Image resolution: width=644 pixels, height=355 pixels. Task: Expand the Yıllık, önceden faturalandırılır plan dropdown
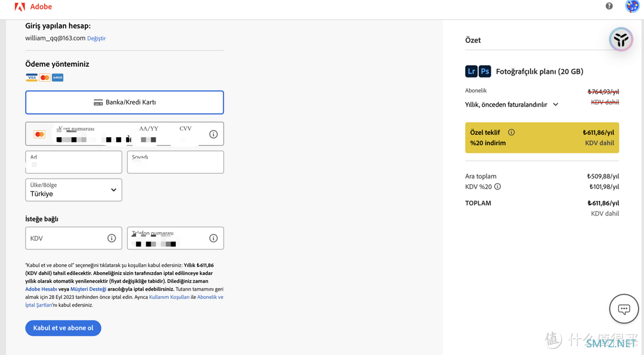pos(512,104)
